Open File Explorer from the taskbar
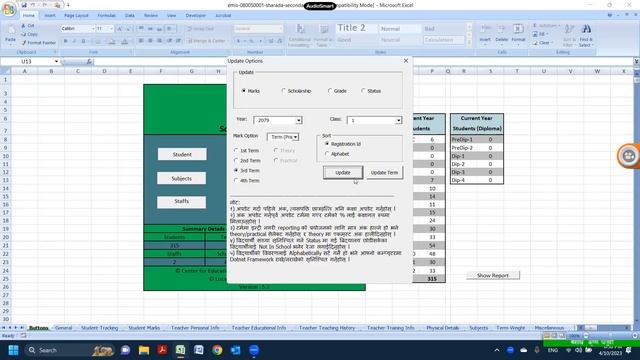Screen dimensions: 640x360 [x=144, y=350]
